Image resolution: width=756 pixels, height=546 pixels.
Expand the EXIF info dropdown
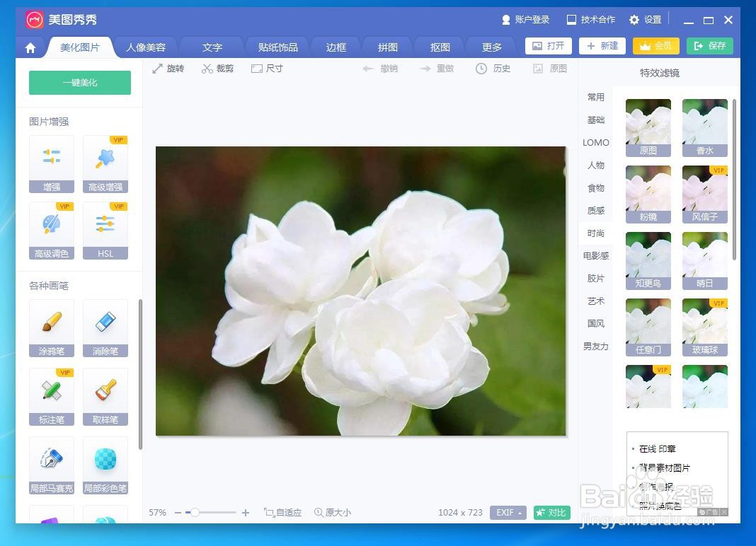pos(508,512)
